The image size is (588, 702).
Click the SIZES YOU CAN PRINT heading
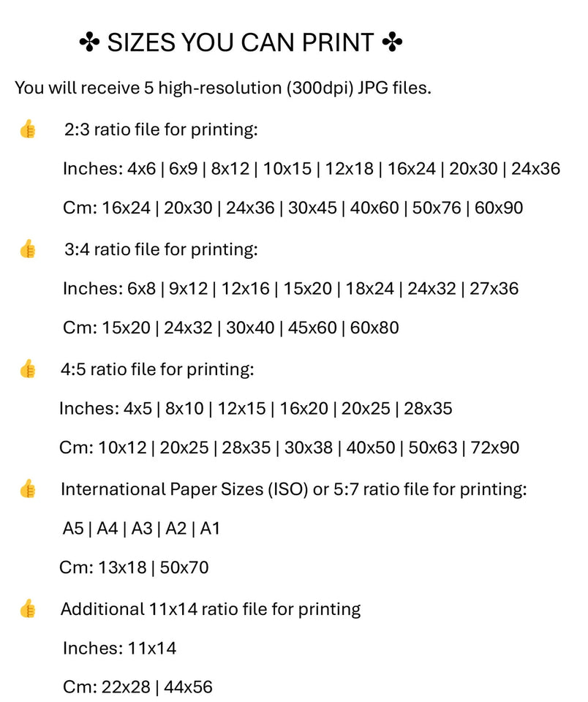coord(241,44)
